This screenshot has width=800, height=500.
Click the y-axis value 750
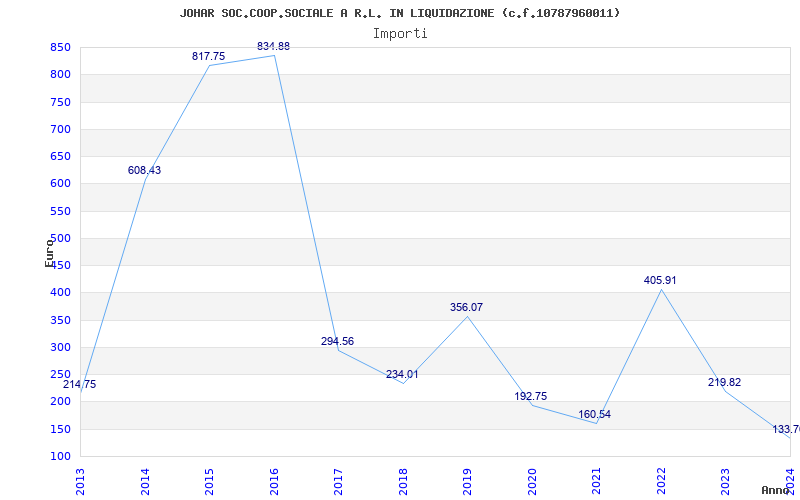coord(60,103)
